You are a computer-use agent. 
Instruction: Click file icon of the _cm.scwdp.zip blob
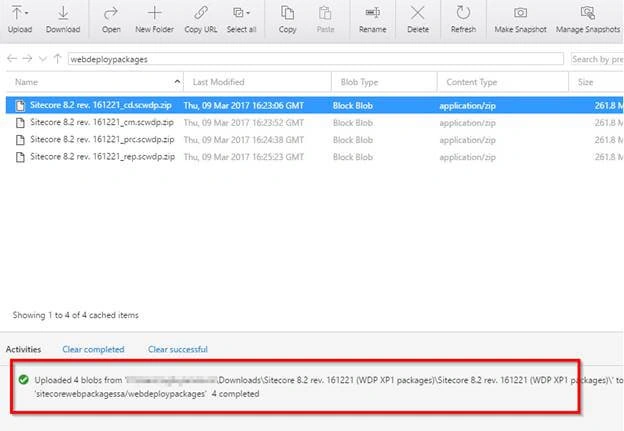click(20, 123)
